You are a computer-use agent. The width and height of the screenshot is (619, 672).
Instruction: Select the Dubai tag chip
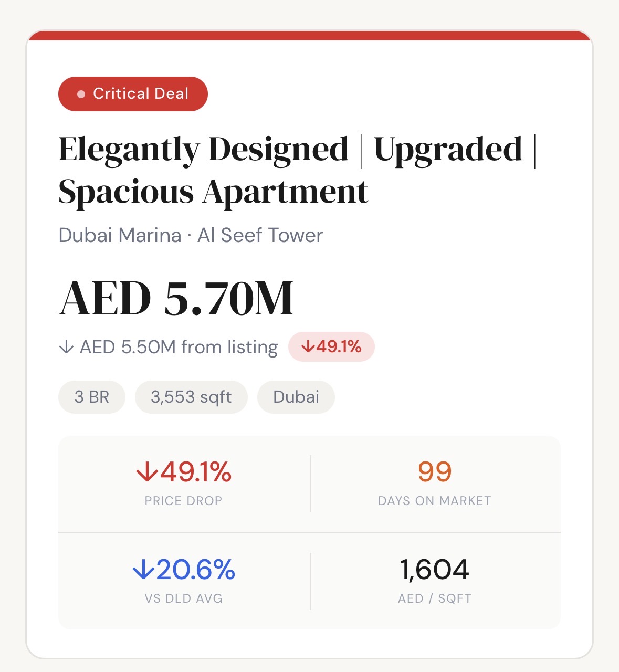296,397
